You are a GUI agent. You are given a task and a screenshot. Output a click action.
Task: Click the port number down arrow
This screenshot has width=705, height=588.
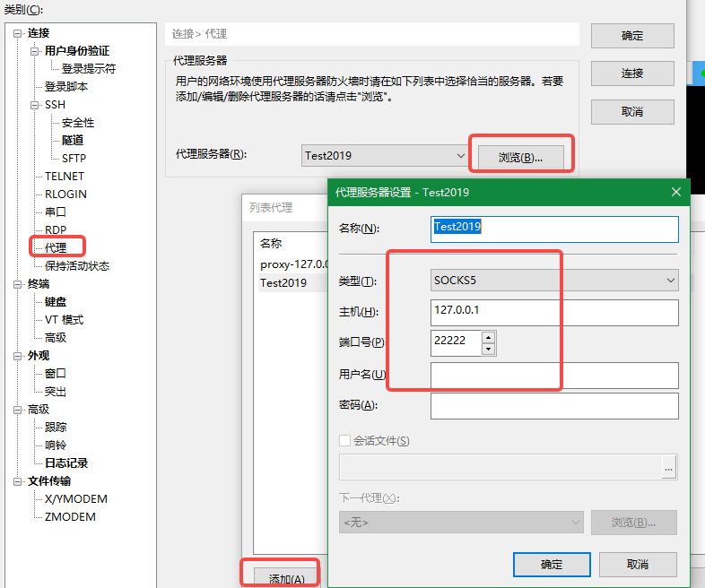(x=488, y=349)
